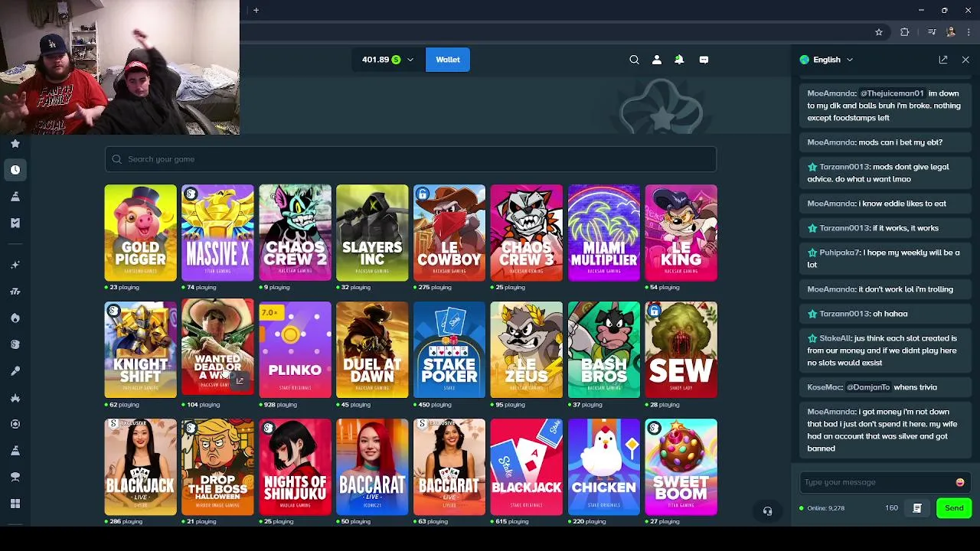This screenshot has height=551, width=980.
Task: Open chat rules document icon
Action: (917, 508)
